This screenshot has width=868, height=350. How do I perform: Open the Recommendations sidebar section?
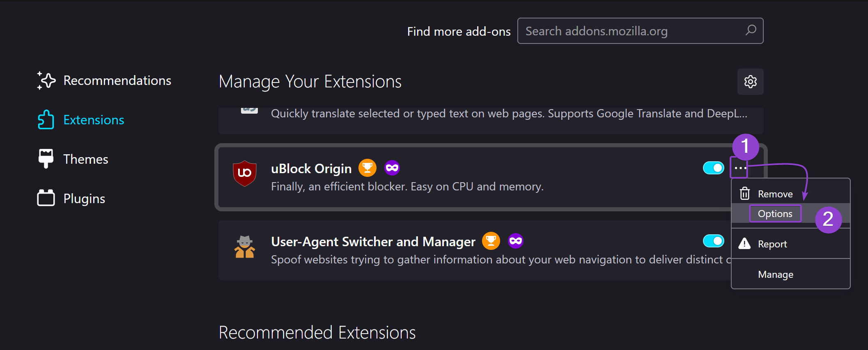coord(104,80)
